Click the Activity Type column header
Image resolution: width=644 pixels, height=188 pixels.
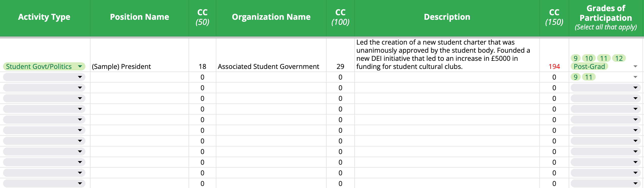[44, 17]
